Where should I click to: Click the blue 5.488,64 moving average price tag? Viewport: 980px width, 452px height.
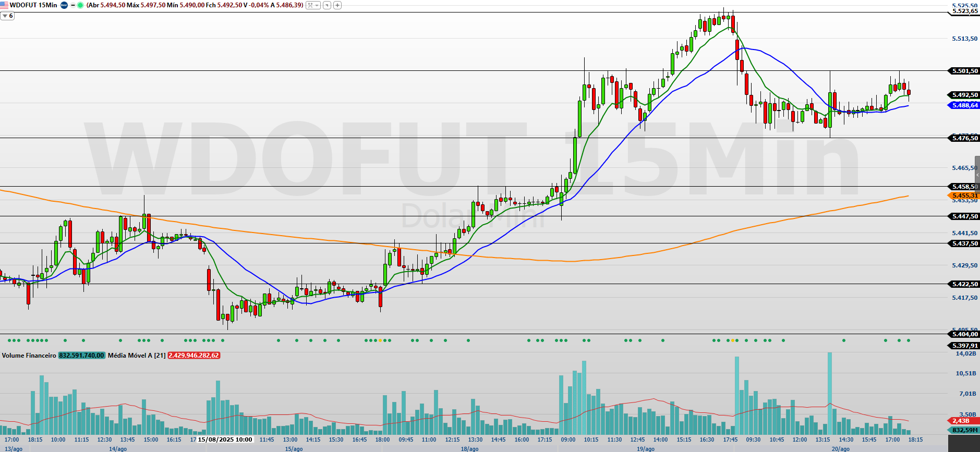click(x=964, y=105)
